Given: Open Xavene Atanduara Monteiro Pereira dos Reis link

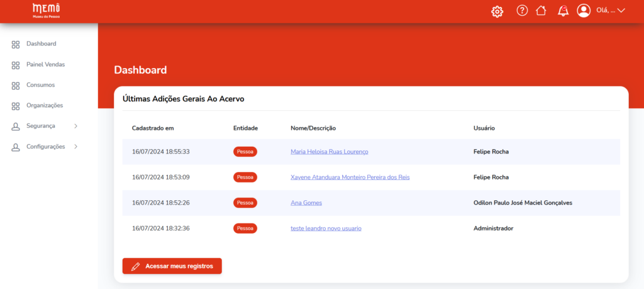Looking at the screenshot, I should [350, 178].
